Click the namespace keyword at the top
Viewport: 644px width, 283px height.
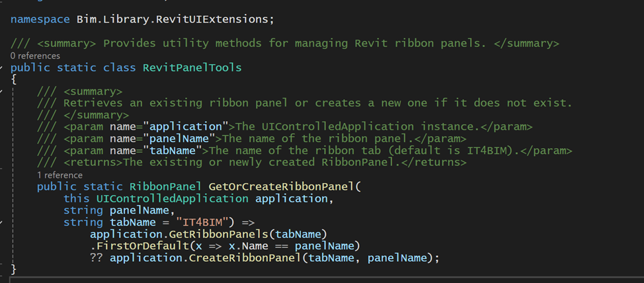pyautogui.click(x=40, y=19)
